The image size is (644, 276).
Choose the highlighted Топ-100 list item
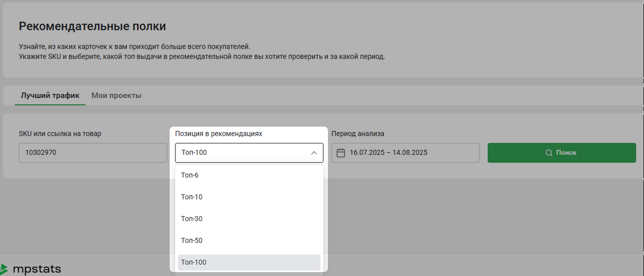249,262
